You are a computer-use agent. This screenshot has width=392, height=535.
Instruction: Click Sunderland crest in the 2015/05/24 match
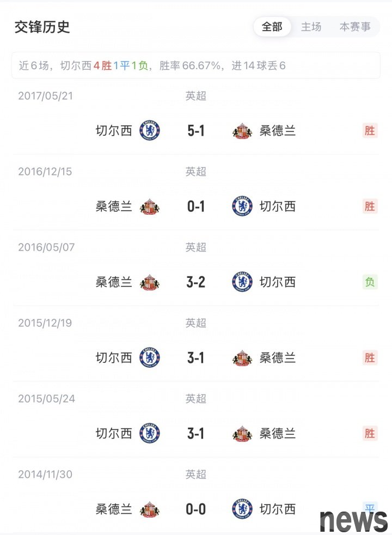[x=242, y=434]
